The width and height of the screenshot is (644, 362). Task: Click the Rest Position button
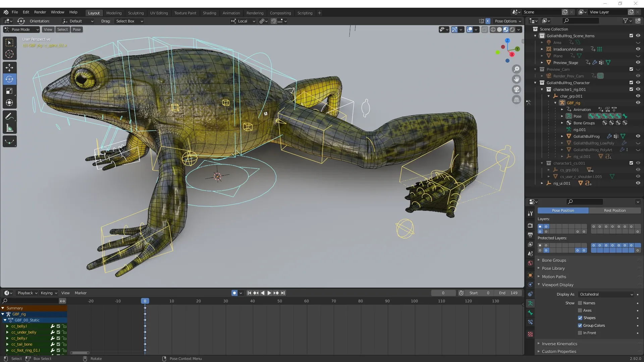coord(615,210)
